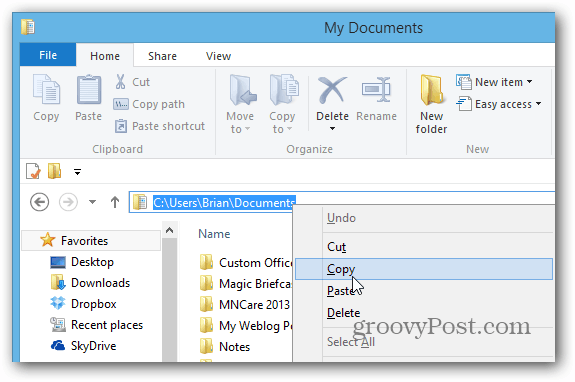This screenshot has height=382, width=575.
Task: Switch to the View tab
Action: (x=218, y=56)
